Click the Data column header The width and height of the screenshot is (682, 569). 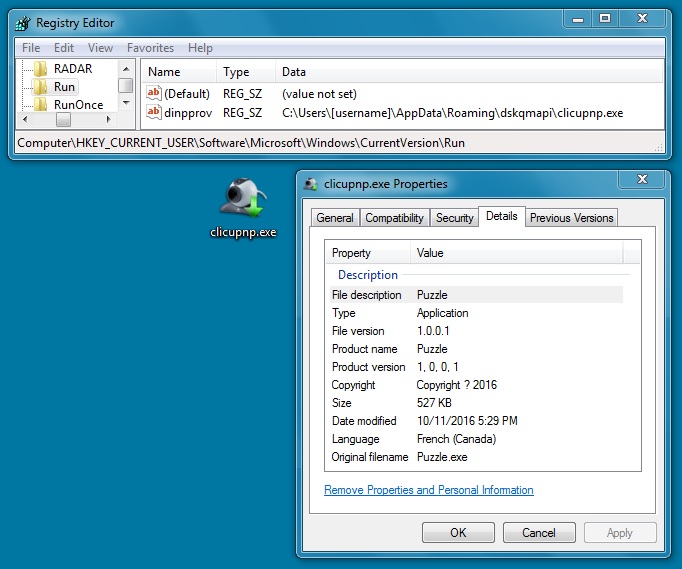pyautogui.click(x=469, y=72)
